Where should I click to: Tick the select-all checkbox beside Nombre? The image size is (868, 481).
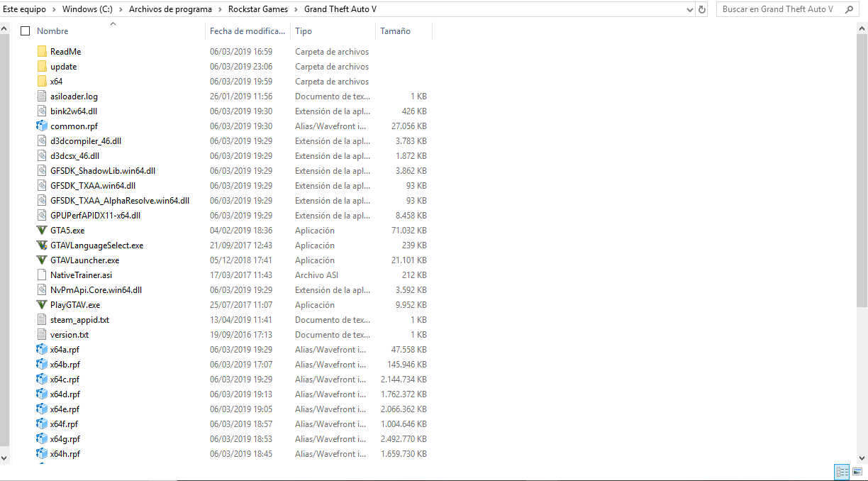point(26,31)
